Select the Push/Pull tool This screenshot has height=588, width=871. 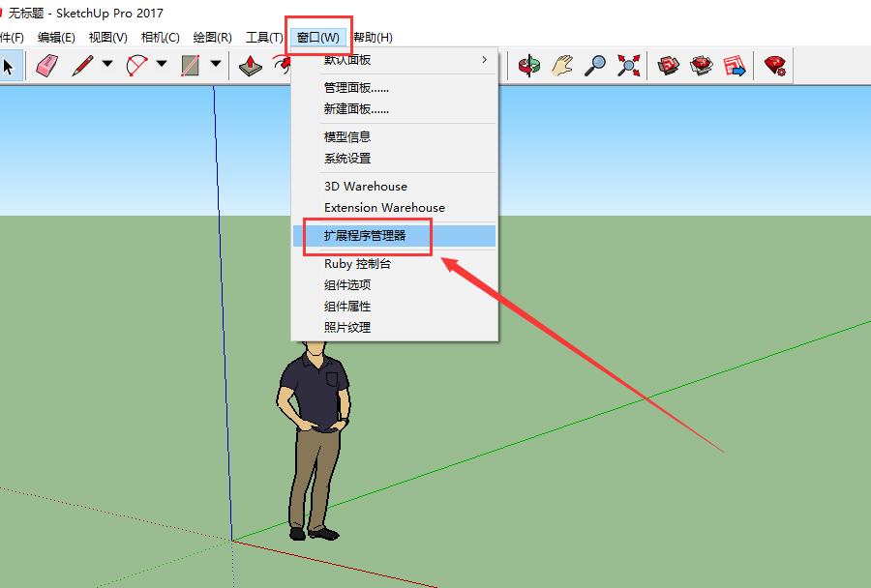coord(251,66)
